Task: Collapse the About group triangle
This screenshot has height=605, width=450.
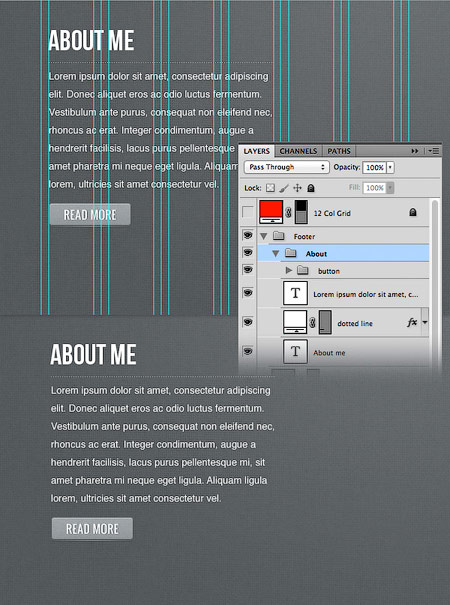Action: pos(276,253)
